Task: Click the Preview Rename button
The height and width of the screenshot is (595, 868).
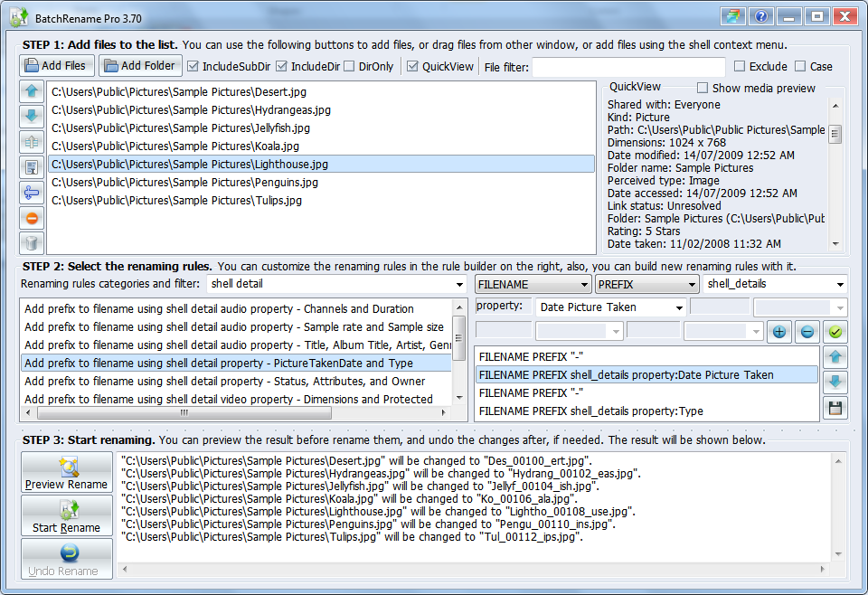Action: [66, 472]
